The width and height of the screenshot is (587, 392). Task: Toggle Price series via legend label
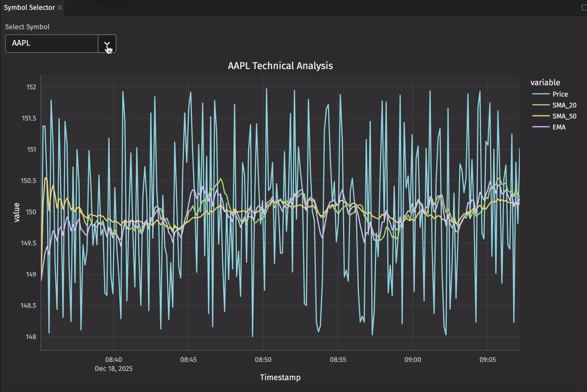(560, 94)
